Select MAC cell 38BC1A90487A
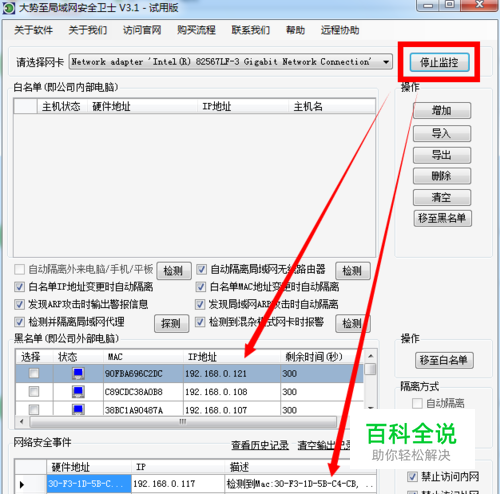 coord(143,409)
